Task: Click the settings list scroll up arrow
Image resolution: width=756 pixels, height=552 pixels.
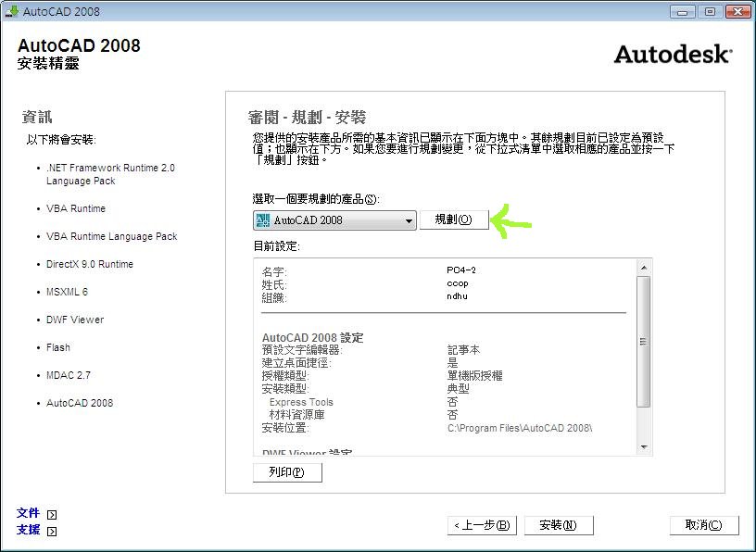Action: coord(644,267)
